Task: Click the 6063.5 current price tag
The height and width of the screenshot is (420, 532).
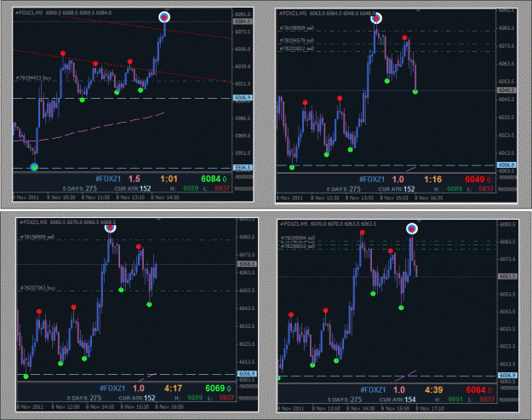Action: [x=507, y=276]
